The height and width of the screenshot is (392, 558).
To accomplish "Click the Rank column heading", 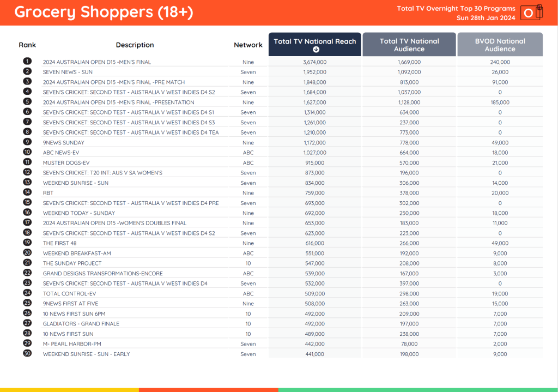I will [27, 45].
